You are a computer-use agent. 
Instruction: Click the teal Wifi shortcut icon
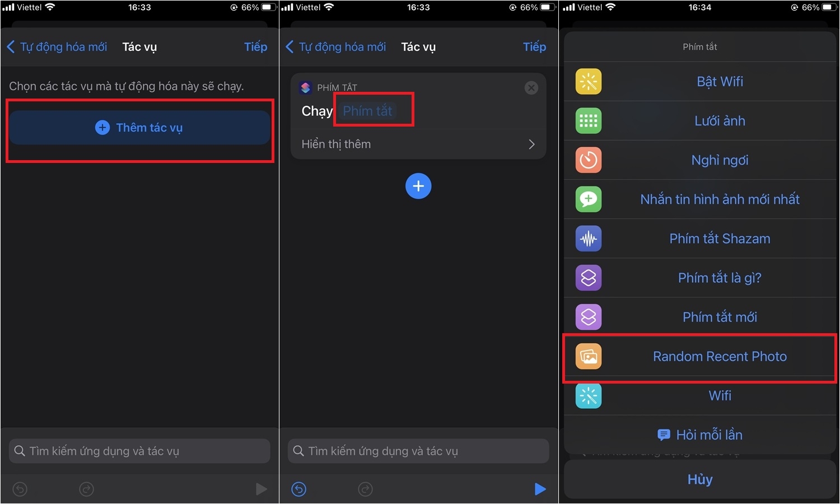pos(589,395)
